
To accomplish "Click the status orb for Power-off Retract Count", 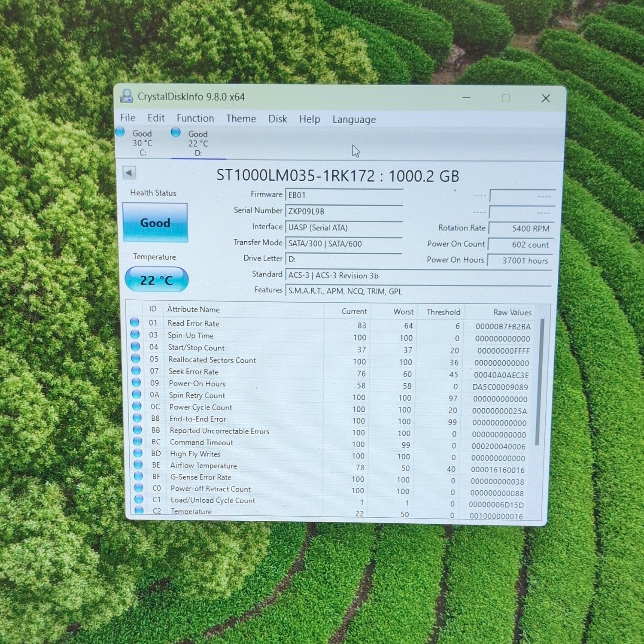I will click(139, 487).
